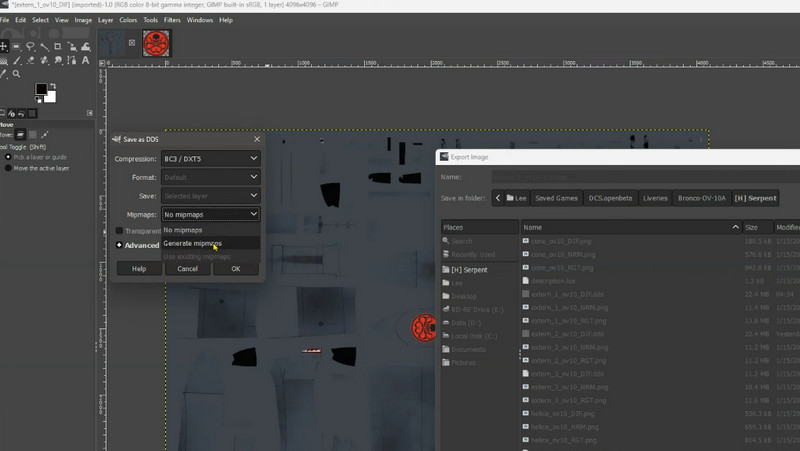Select the Rectangle Select tool
800x451 pixels.
click(x=16, y=46)
